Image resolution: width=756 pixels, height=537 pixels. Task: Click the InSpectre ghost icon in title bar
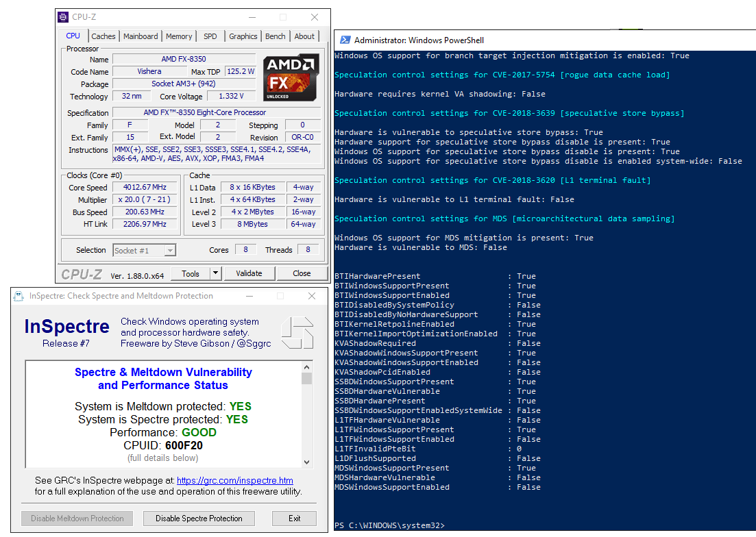(19, 296)
